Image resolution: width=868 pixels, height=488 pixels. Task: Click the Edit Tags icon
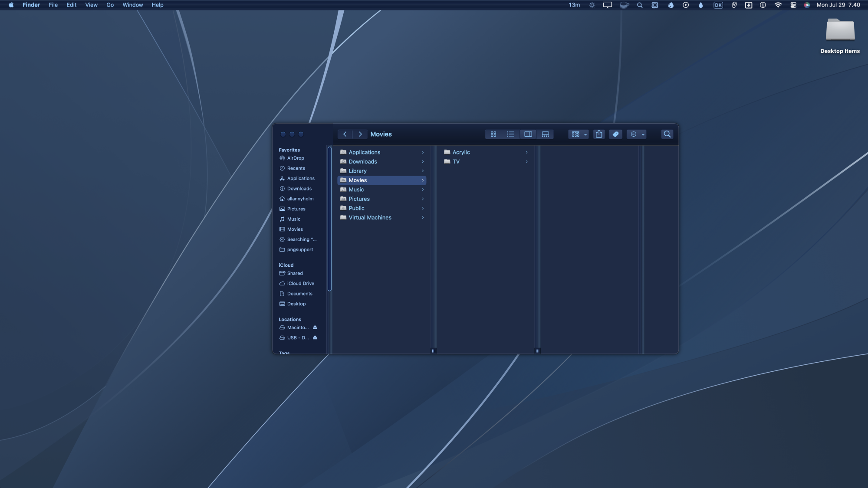click(615, 134)
